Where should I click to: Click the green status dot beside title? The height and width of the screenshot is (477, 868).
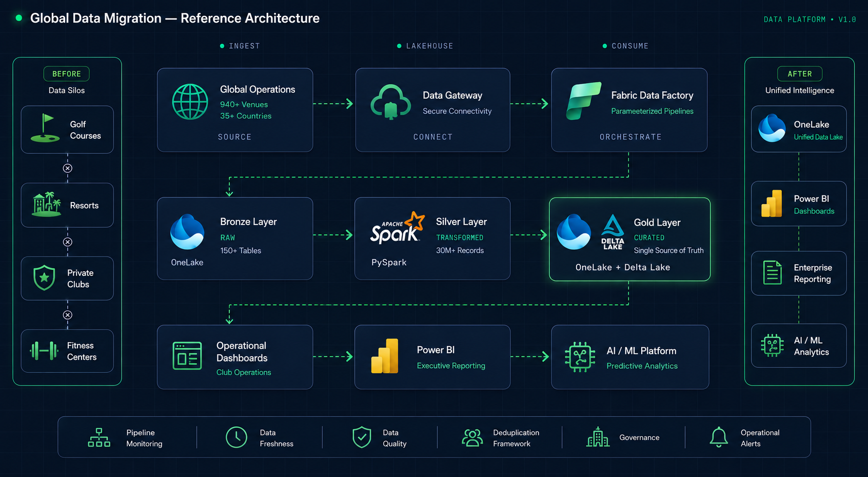coord(19,18)
